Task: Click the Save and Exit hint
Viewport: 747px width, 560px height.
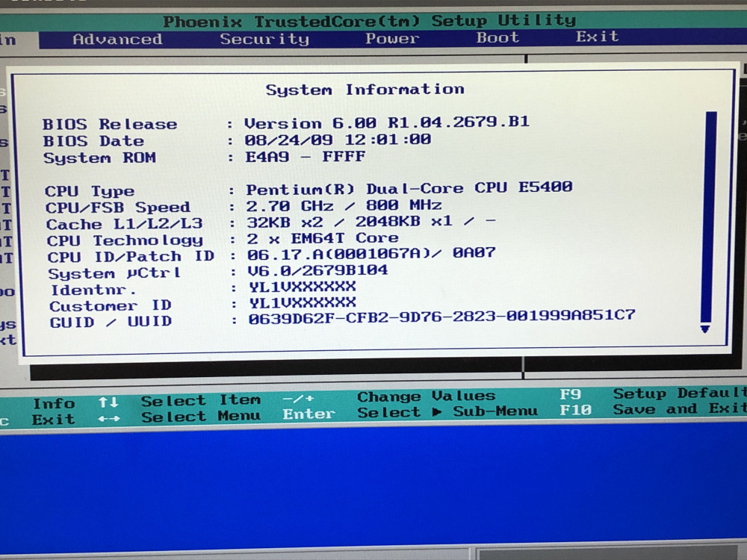Action: click(x=680, y=409)
